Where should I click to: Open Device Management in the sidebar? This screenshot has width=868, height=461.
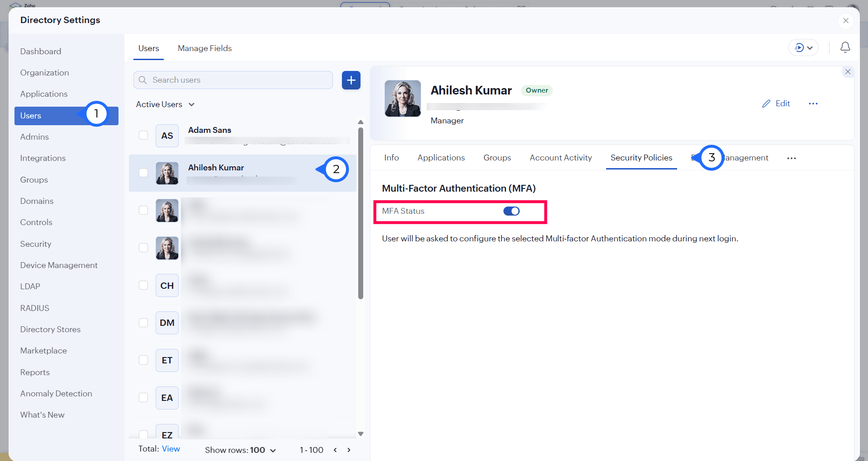(59, 265)
